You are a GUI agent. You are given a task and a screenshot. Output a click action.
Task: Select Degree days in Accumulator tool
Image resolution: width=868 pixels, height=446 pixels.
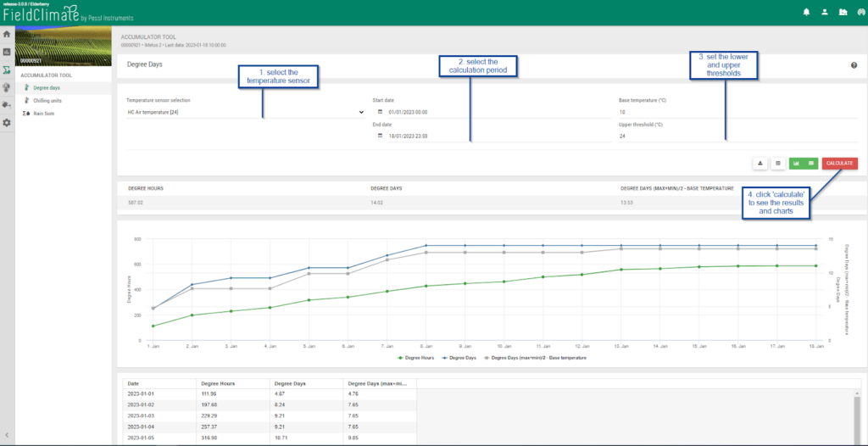(x=47, y=87)
